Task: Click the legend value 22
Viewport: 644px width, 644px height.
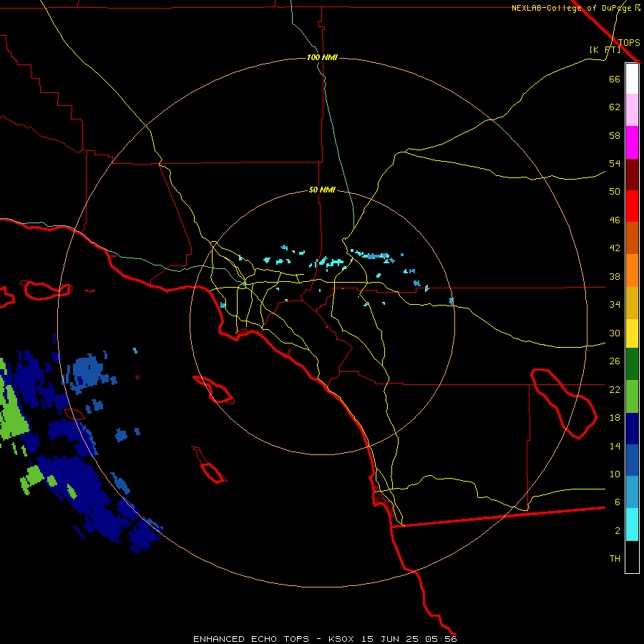Action: click(x=615, y=389)
